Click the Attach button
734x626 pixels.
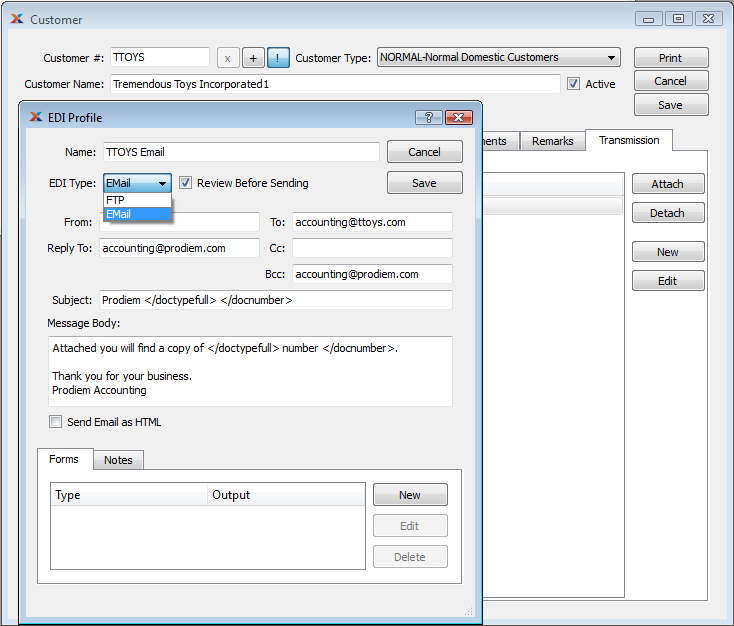click(x=667, y=184)
